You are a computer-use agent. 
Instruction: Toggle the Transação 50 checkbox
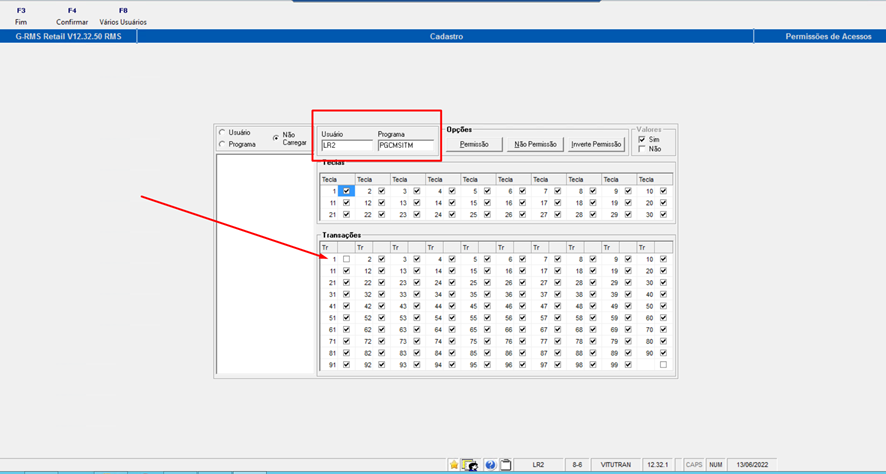663,306
